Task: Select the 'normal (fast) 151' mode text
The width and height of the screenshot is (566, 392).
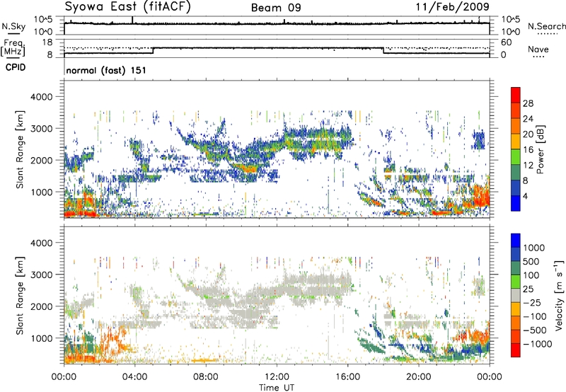Action: (x=106, y=70)
